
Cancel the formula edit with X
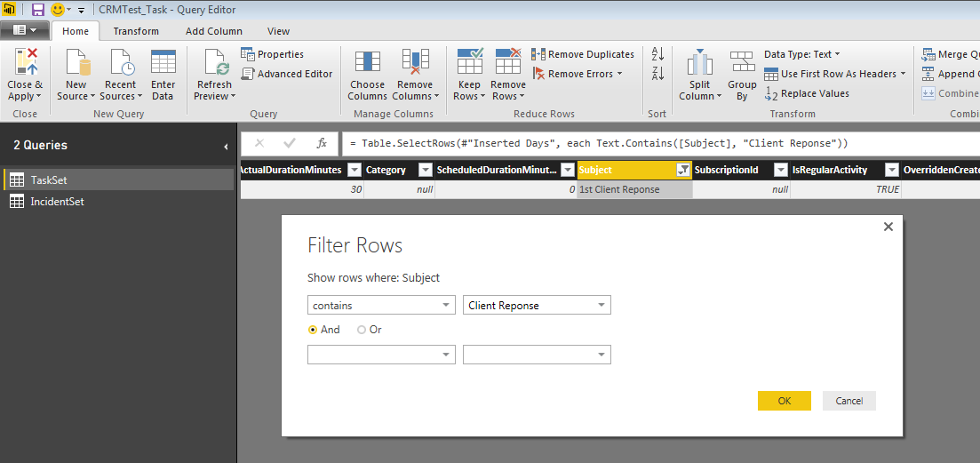tap(259, 143)
